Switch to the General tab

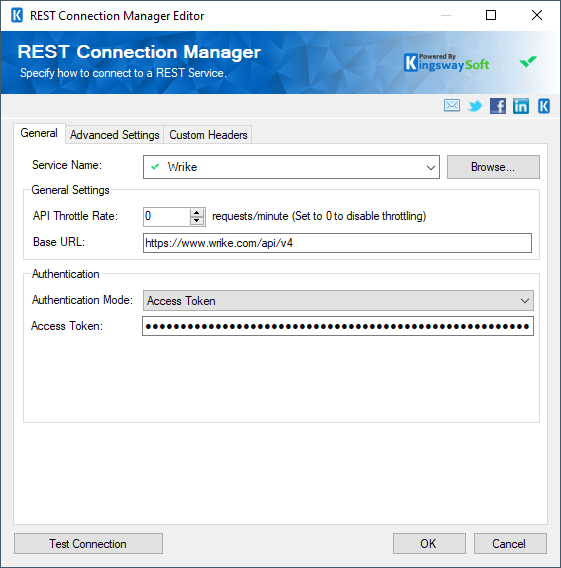(x=39, y=133)
